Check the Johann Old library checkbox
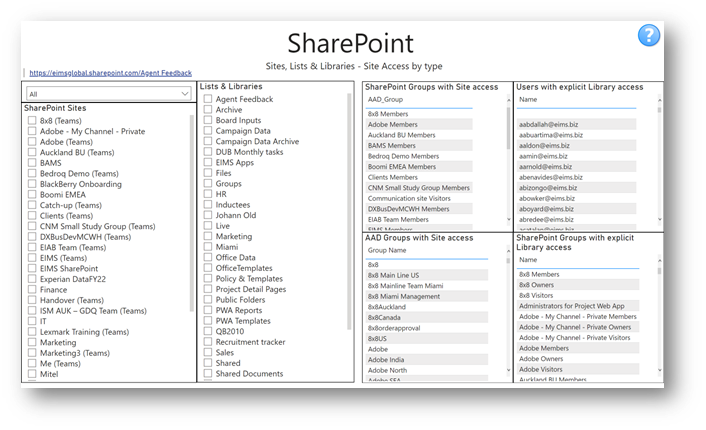 [x=208, y=215]
